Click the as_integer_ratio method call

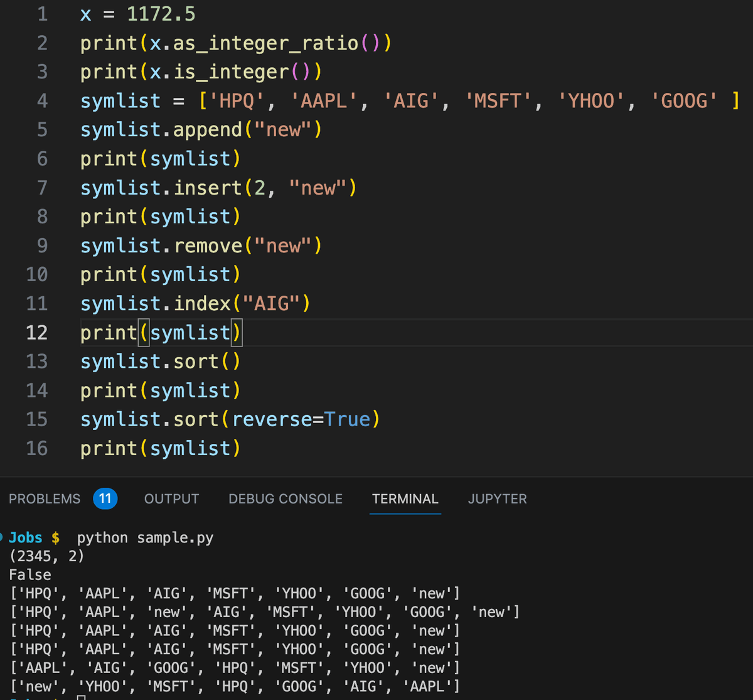pos(265,43)
